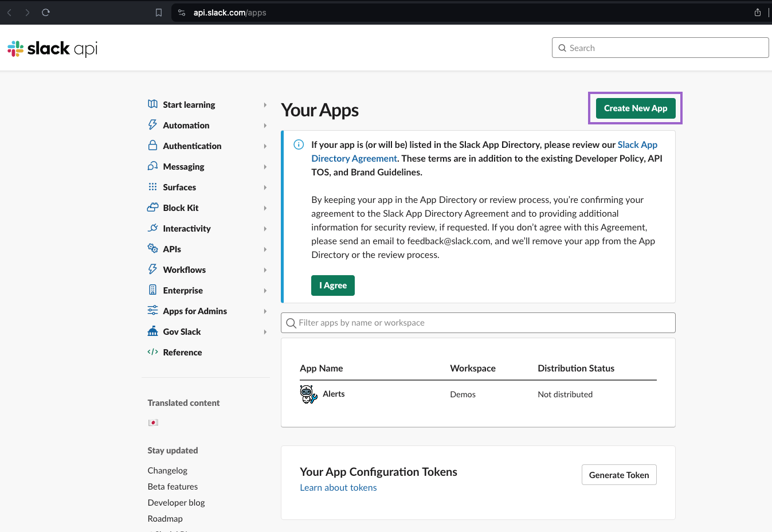This screenshot has width=772, height=532.
Task: Open the Workflows sidebar item
Action: click(184, 270)
